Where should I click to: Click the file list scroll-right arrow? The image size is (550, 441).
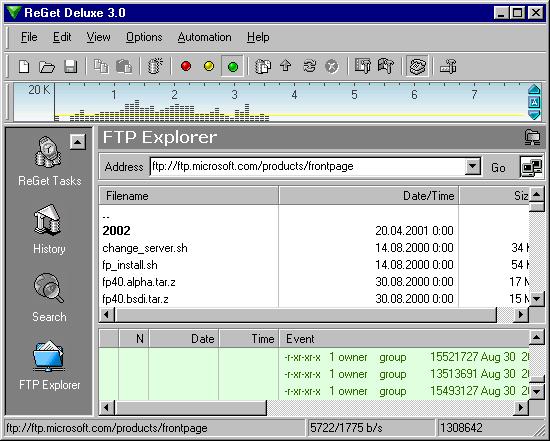coord(521,314)
